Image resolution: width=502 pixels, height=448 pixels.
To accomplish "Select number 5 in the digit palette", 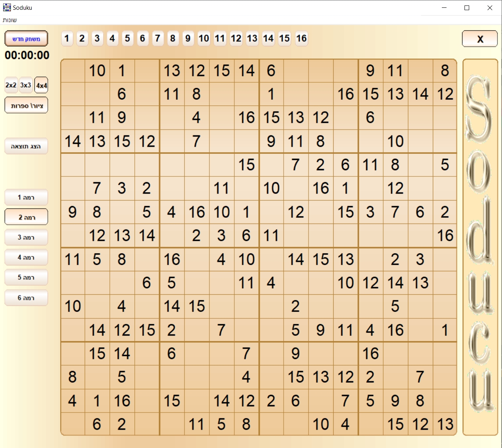I will pos(127,39).
